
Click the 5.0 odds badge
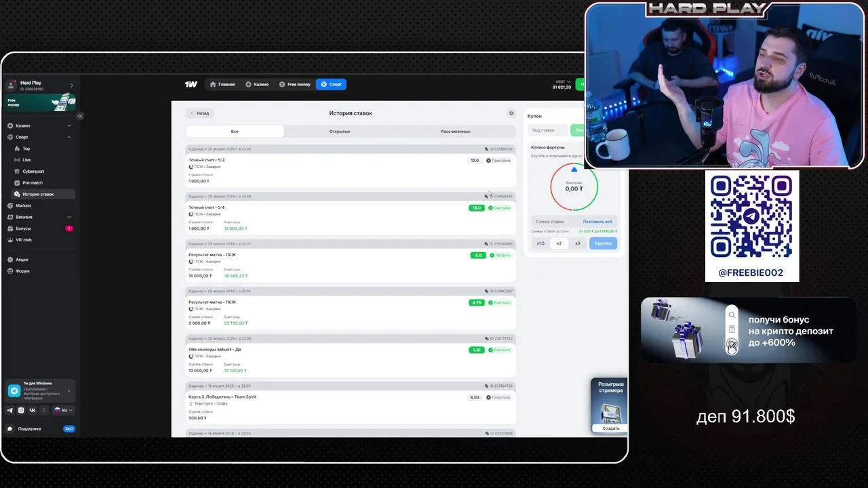[x=478, y=256]
